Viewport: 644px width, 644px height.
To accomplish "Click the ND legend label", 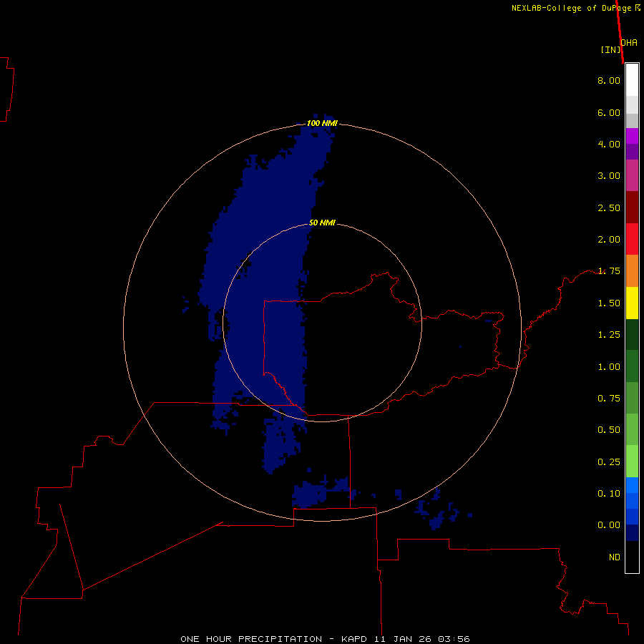I will pos(615,557).
